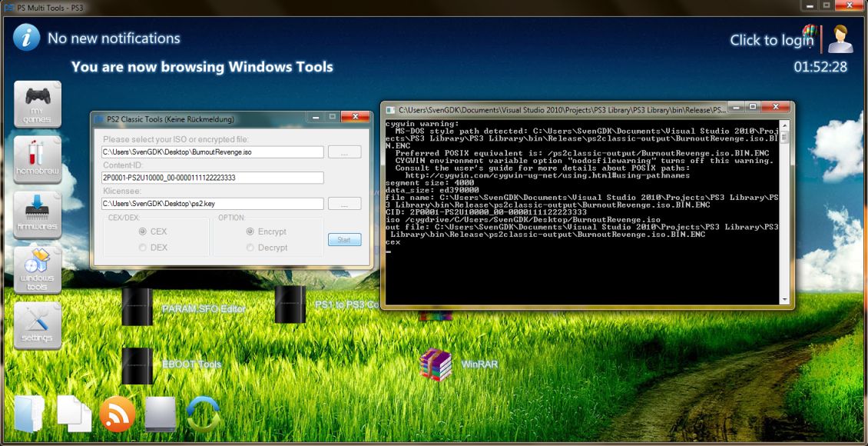868x446 pixels.
Task: Click browse button next to ISO path
Action: coord(344,152)
